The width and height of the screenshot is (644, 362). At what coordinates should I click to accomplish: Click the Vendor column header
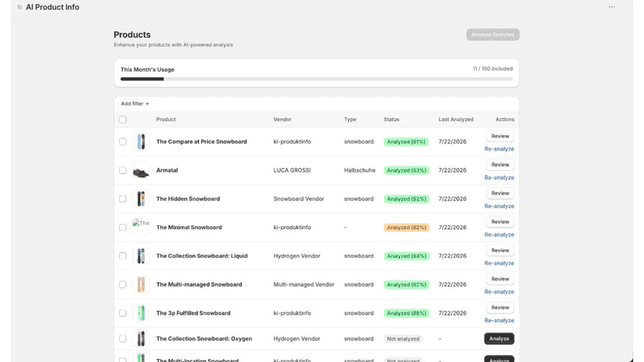point(282,120)
